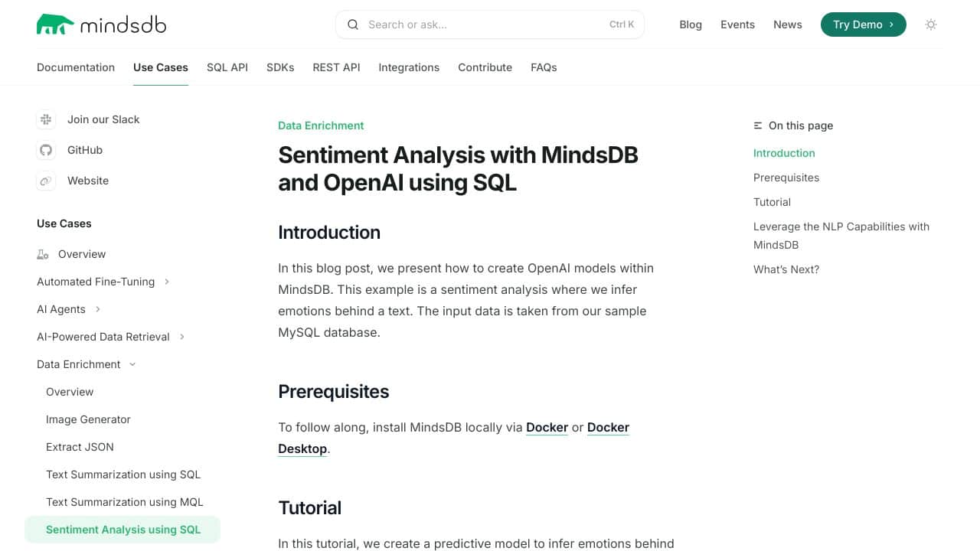Open the Website sidebar link
Viewport: 980px width, 551px height.
point(88,181)
